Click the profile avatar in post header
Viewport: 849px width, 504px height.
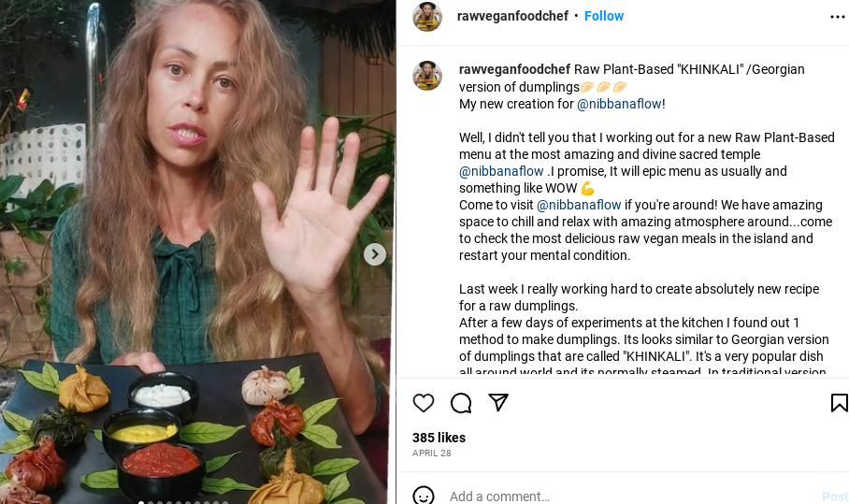click(427, 17)
